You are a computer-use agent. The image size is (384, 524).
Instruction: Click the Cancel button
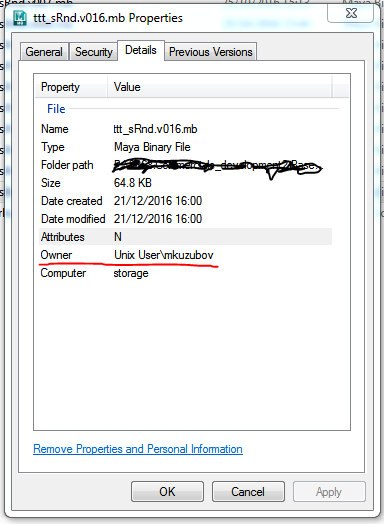pos(248,492)
